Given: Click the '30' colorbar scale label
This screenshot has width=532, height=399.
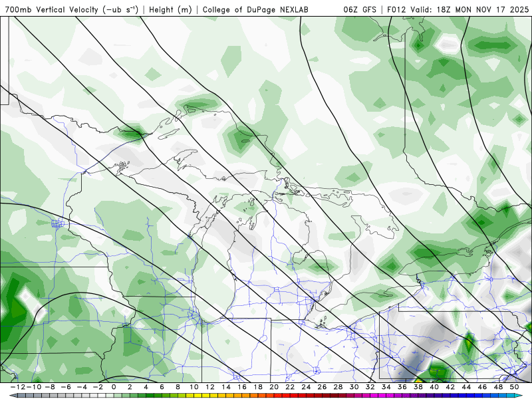Looking at the screenshot, I should (354, 387).
